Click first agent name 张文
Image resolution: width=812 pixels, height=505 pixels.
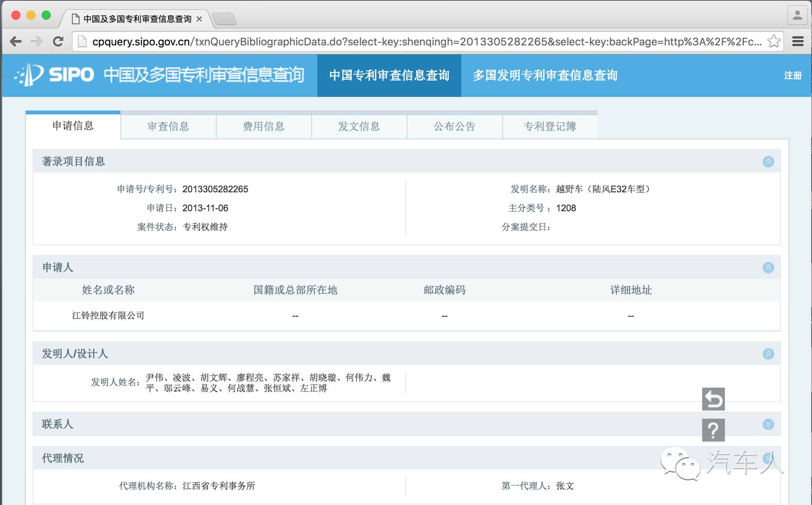coord(565,486)
